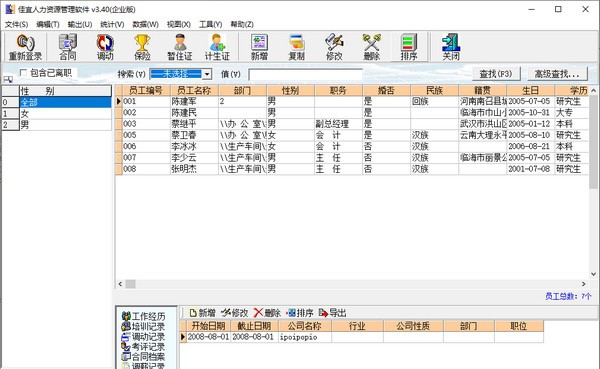
Task: Click the ipoipopio company name cell
Action: coord(305,337)
